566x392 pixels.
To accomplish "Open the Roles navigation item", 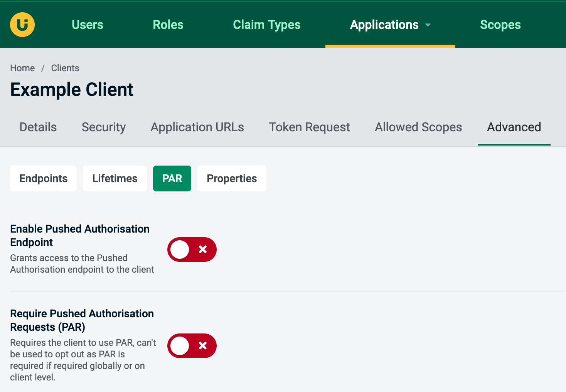I will click(168, 25).
